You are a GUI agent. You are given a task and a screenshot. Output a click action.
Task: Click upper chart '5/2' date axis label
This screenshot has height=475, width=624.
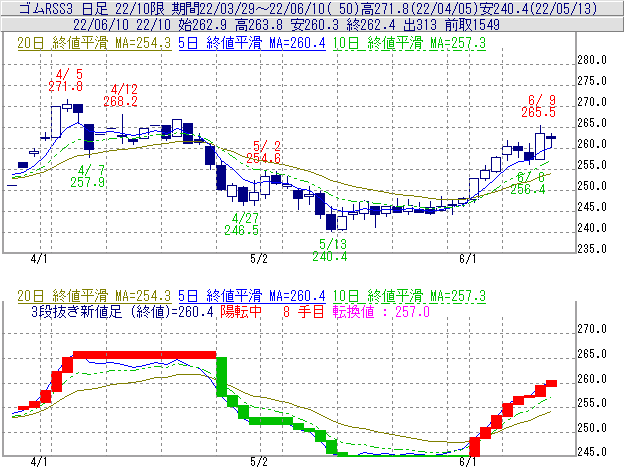[x=259, y=259]
